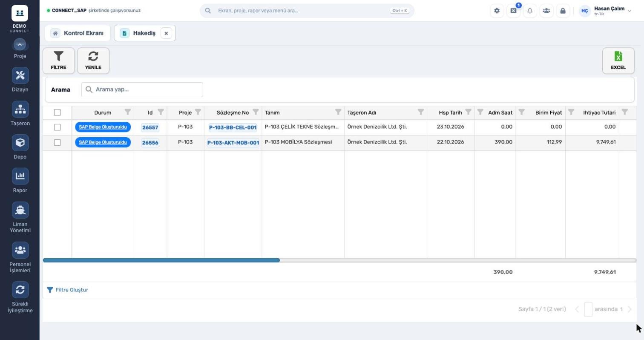This screenshot has width=644, height=340.
Task: Toggle the select-all rows checkbox
Action: (x=57, y=112)
